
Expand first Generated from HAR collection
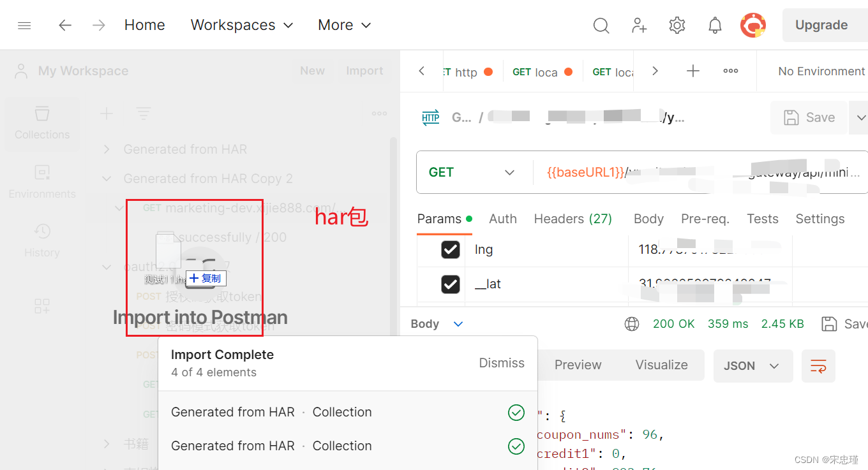pyautogui.click(x=107, y=149)
